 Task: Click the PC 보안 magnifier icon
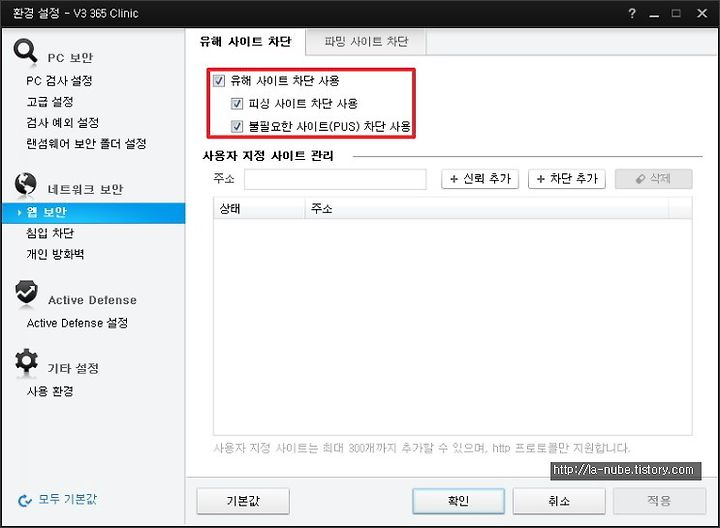[25, 51]
